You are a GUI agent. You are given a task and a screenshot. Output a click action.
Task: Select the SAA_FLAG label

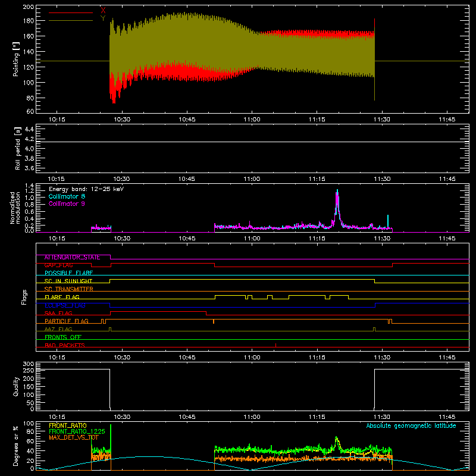(58, 314)
